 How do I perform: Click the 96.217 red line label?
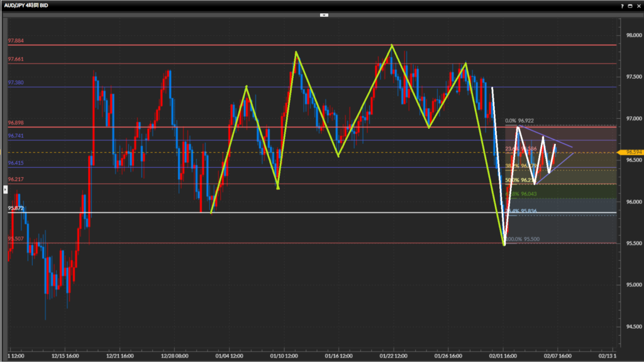pos(17,179)
